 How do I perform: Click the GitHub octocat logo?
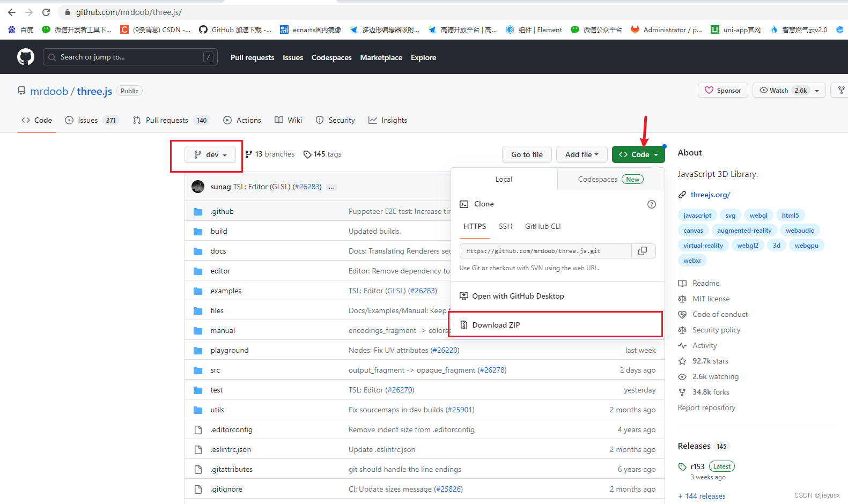click(x=26, y=57)
